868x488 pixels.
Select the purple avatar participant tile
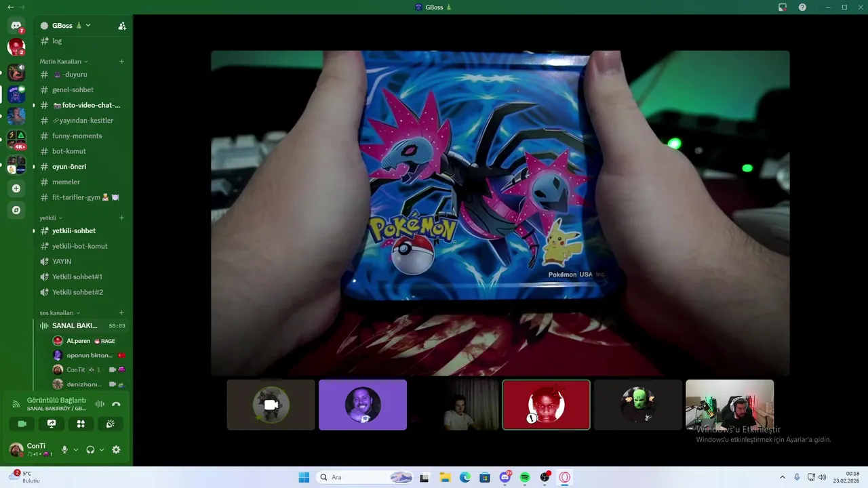[x=363, y=405]
